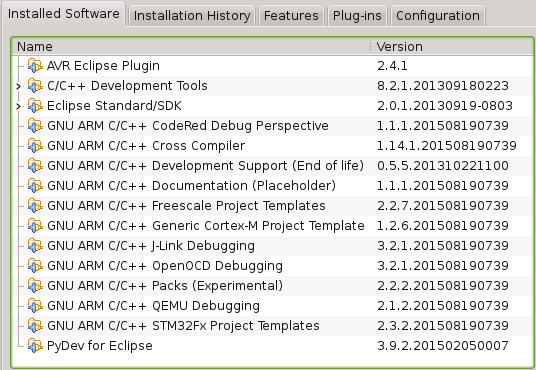Select the GNU ARM Packs (Experimental) entry

(x=272, y=286)
